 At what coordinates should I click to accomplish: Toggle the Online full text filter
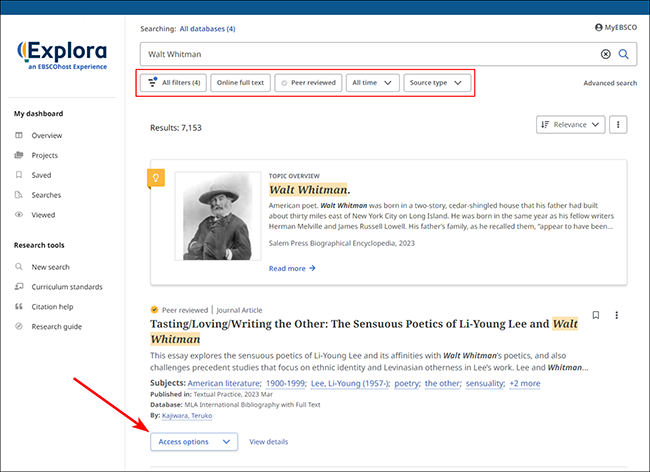(x=240, y=82)
